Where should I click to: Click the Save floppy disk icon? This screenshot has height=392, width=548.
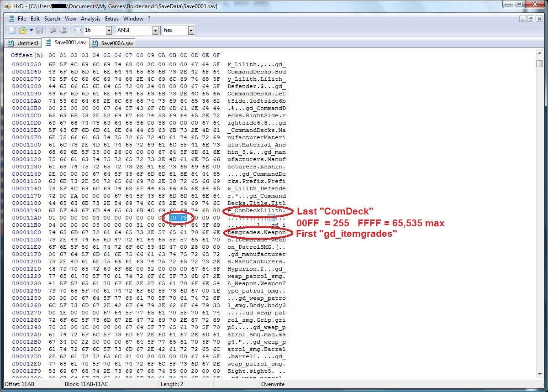click(x=40, y=30)
